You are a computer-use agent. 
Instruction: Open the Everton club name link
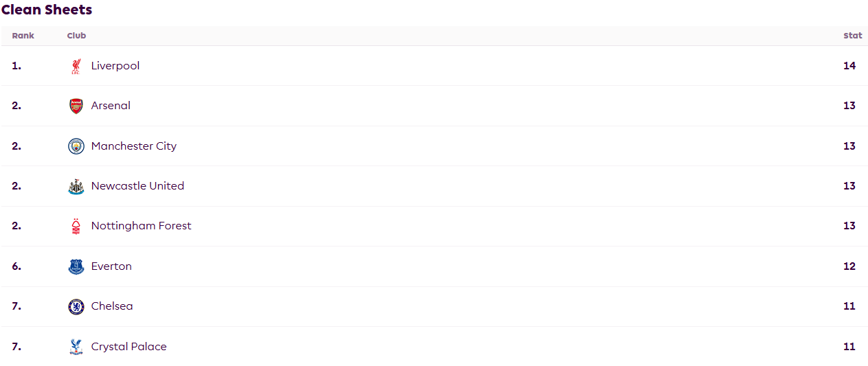point(111,266)
